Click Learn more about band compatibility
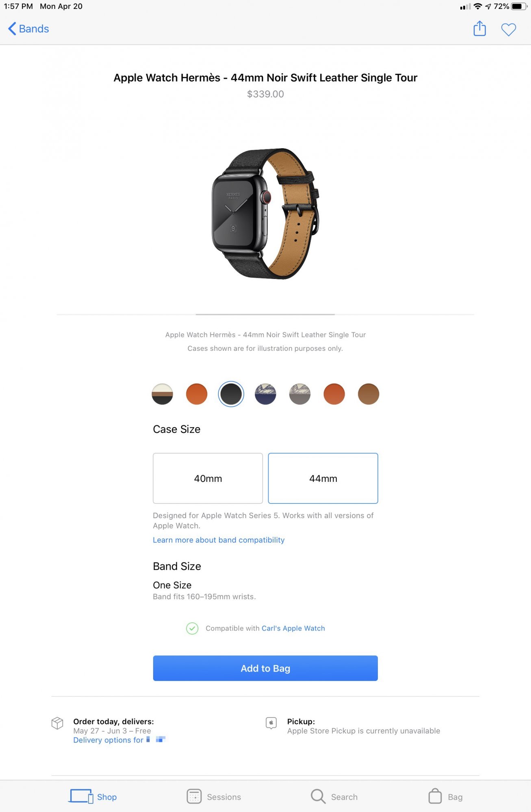The width and height of the screenshot is (531, 812). (219, 540)
